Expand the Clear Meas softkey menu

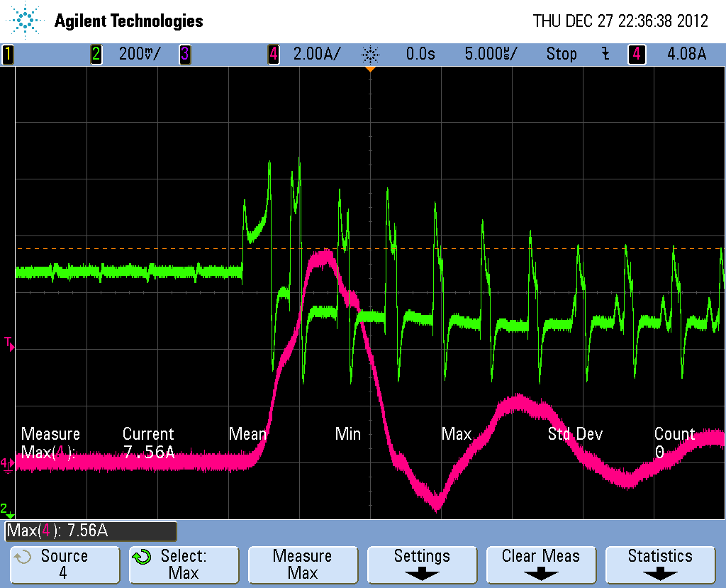(541, 565)
